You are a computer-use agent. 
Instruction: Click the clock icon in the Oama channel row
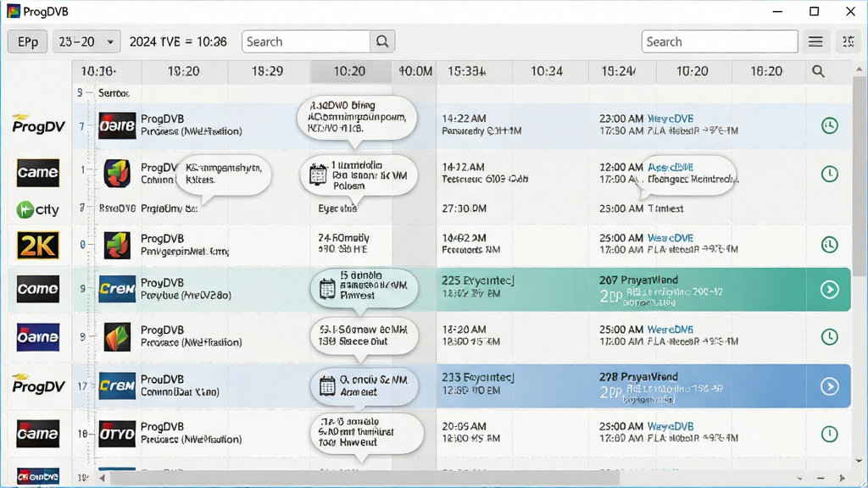[829, 336]
